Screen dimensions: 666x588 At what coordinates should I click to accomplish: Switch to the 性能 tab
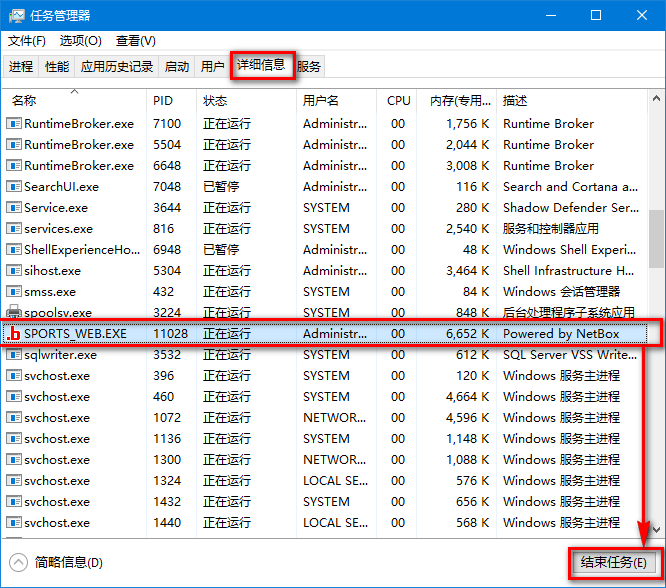57,67
